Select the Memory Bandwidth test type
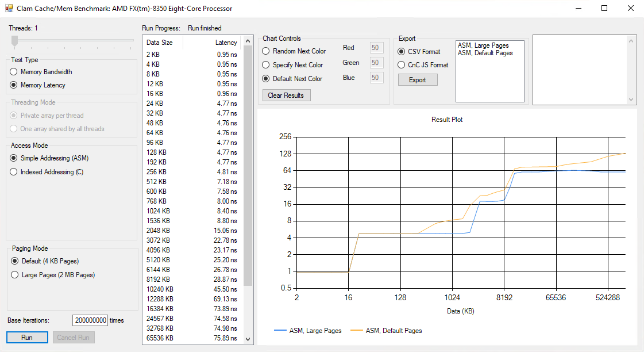 (13, 72)
